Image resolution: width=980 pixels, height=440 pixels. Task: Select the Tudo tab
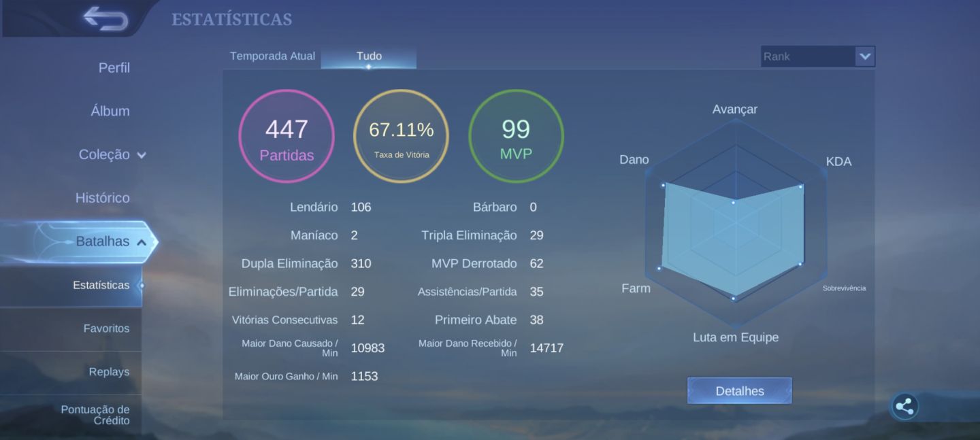click(369, 56)
